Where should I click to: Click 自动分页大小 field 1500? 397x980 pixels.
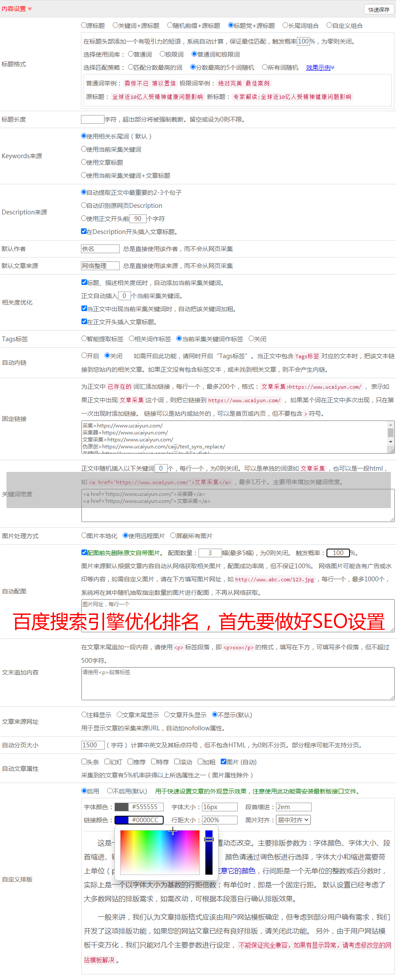93,745
